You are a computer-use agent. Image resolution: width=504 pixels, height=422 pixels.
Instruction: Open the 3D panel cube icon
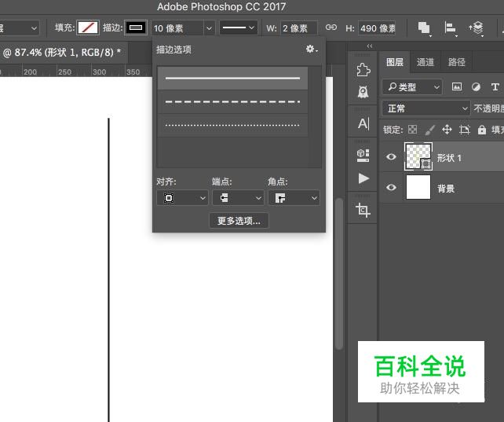tap(363, 155)
